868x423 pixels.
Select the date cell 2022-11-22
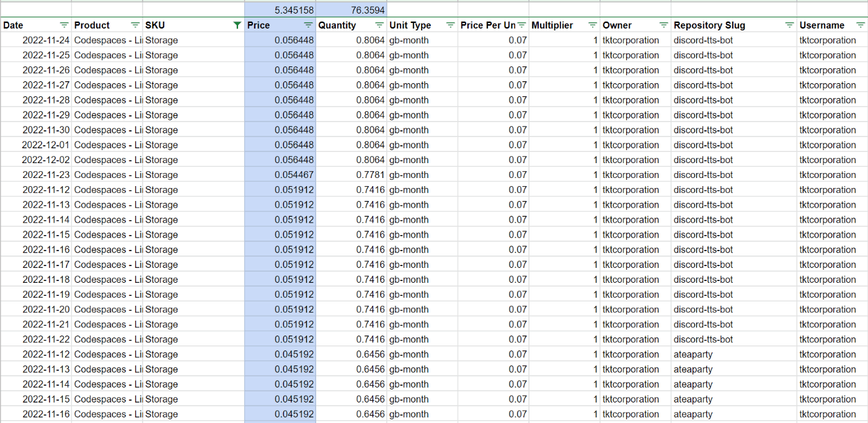(36, 339)
